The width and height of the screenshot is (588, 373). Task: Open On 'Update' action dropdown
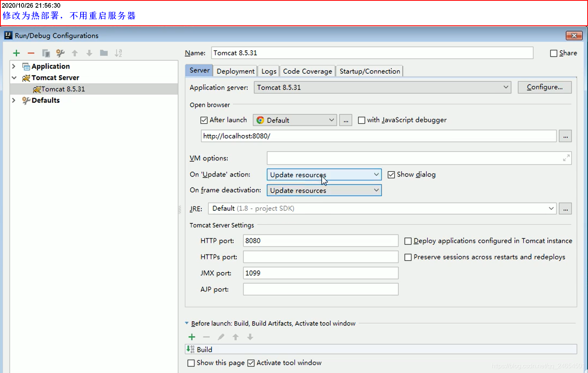[324, 175]
